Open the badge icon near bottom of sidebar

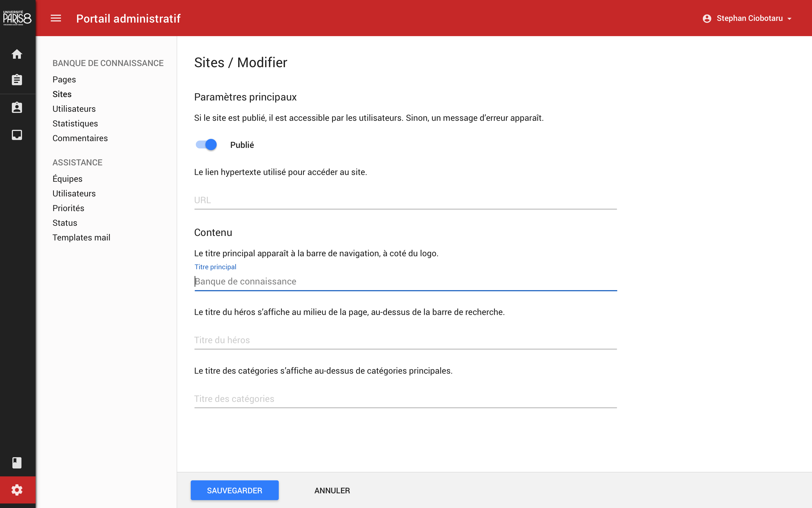[17, 463]
